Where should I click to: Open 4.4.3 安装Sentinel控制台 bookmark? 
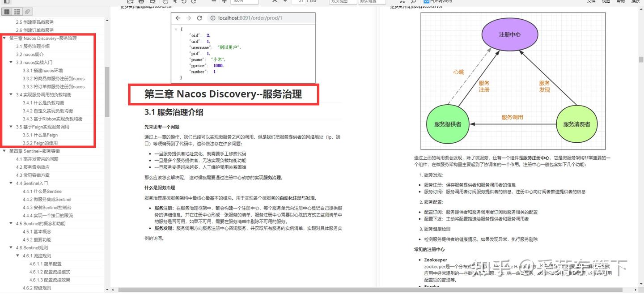(x=47, y=208)
